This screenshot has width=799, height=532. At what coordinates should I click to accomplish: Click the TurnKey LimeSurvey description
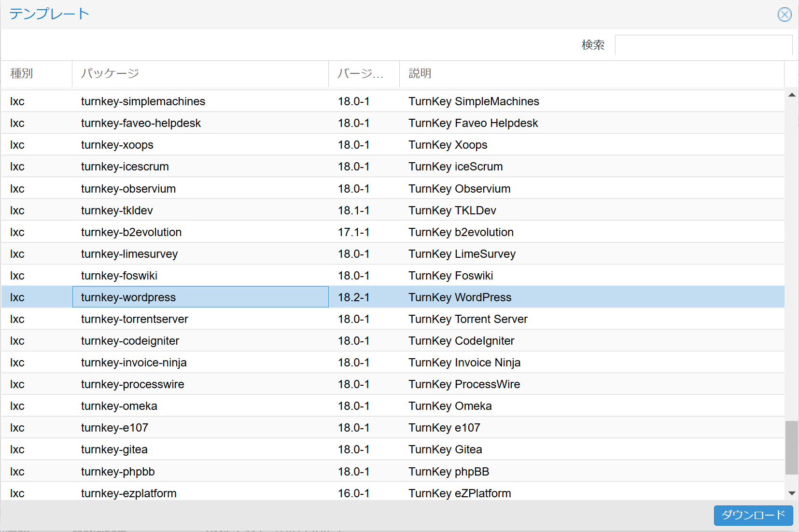[x=462, y=254]
